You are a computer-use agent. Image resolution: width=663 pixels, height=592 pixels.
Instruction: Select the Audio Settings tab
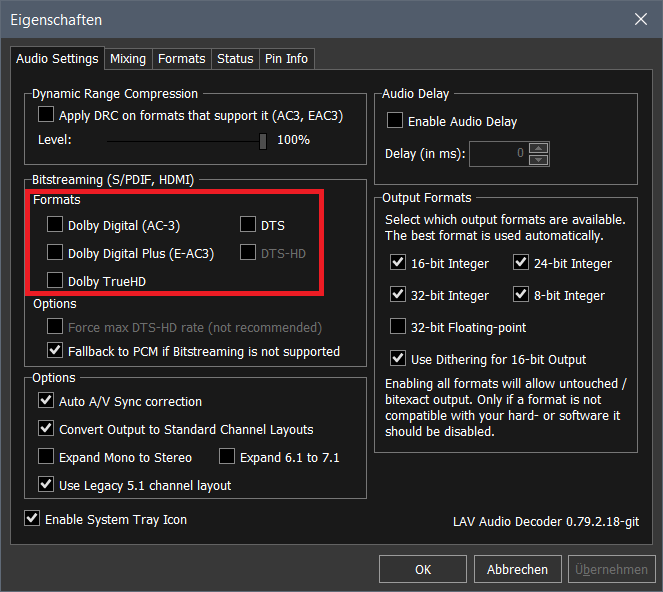[57, 58]
